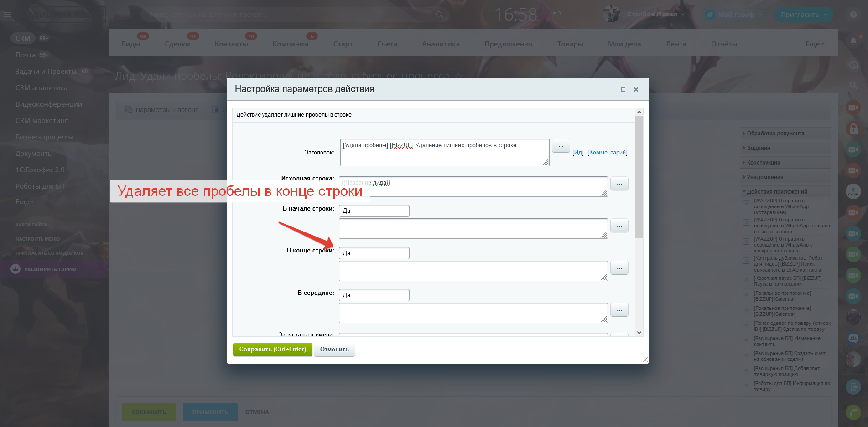This screenshot has height=427, width=868.
Task: Click the icon of Поиск сделок по товару
Action: pos(746,325)
